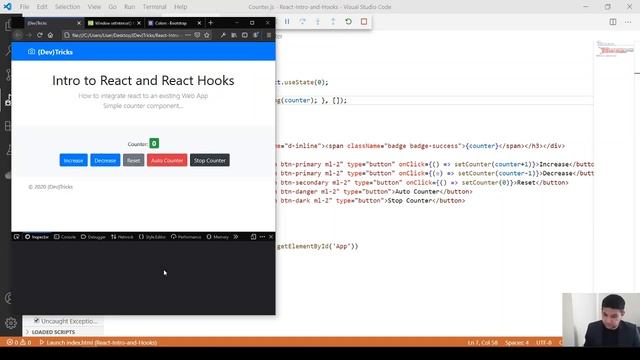
Task: Open the Selection menu
Action: [x=67, y=7]
